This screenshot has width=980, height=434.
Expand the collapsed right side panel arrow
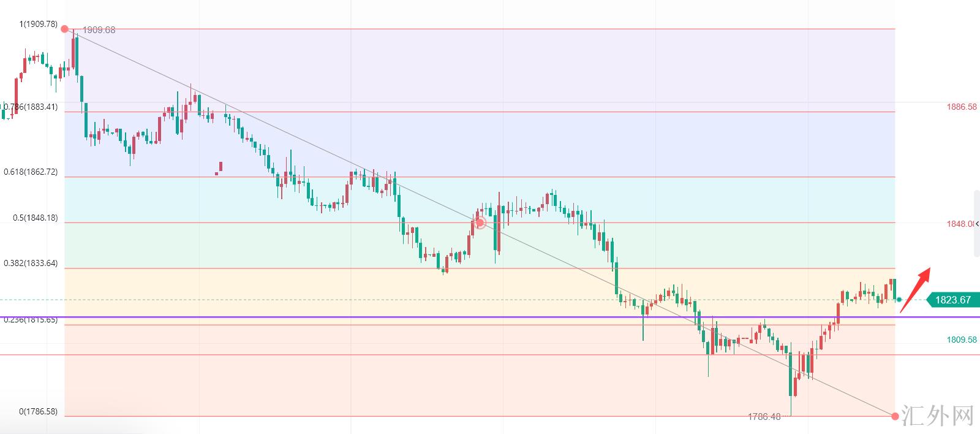click(x=977, y=224)
